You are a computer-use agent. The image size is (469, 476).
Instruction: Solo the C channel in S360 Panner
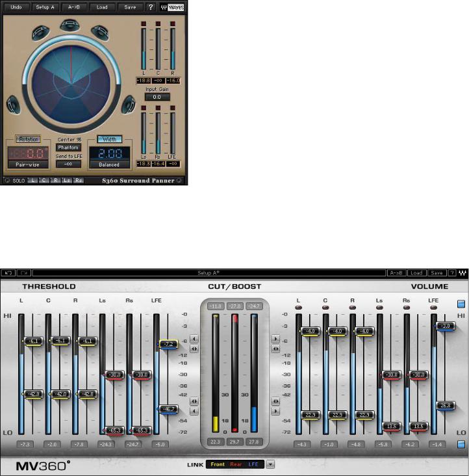click(x=44, y=180)
